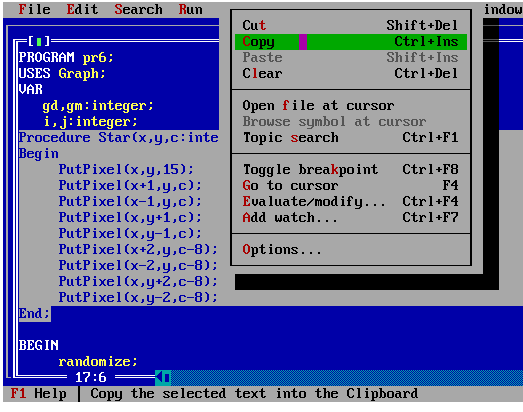The height and width of the screenshot is (412, 523).
Task: Open the Edit menu
Action: [x=82, y=9]
